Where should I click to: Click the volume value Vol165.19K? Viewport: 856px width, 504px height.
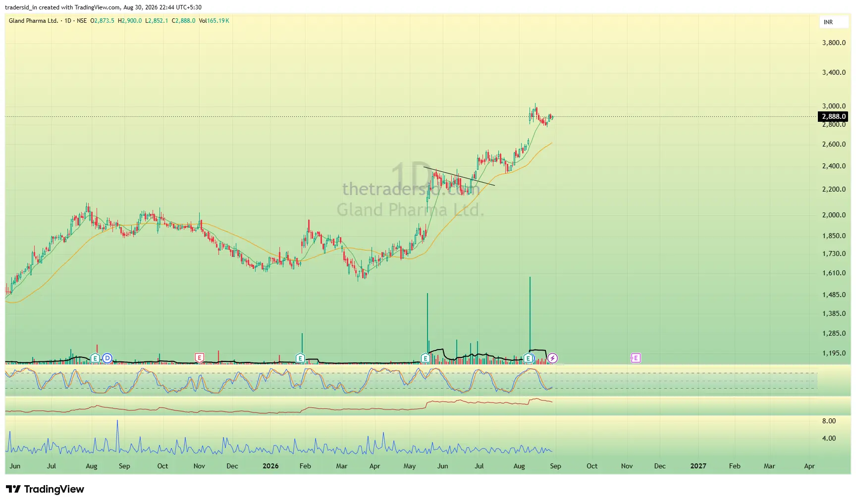pyautogui.click(x=214, y=21)
